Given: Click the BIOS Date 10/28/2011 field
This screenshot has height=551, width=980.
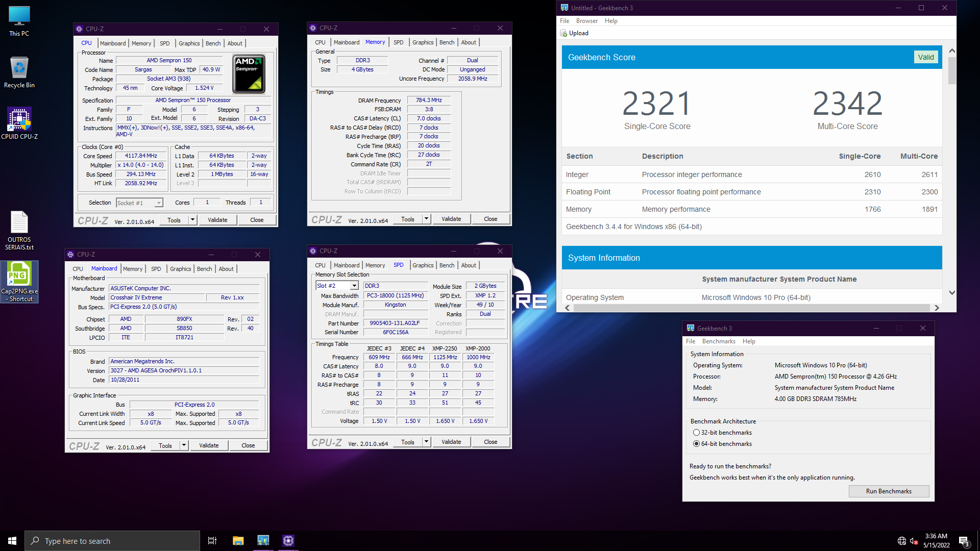Looking at the screenshot, I should (x=184, y=380).
